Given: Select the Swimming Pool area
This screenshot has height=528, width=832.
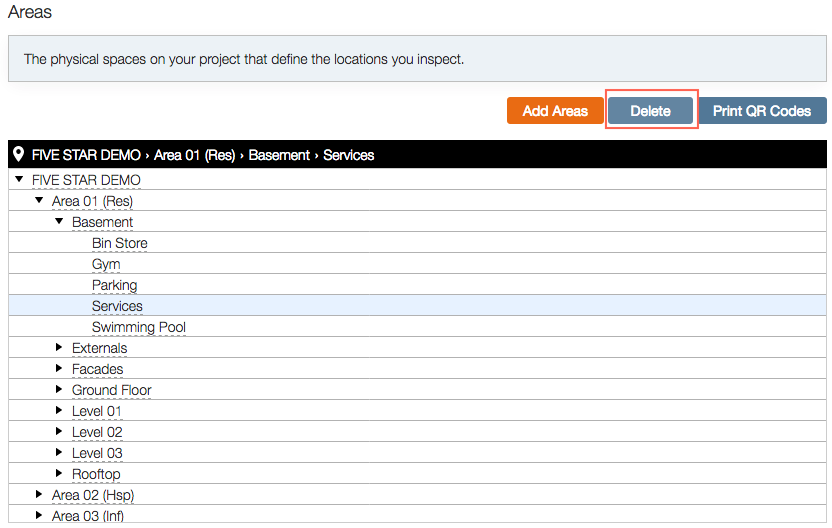Looking at the screenshot, I should [x=138, y=327].
